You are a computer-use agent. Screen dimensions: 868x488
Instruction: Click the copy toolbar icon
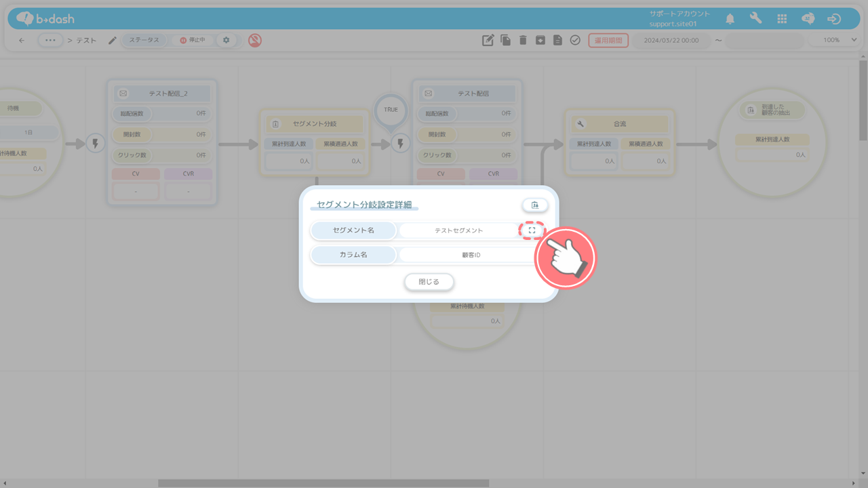click(x=505, y=40)
